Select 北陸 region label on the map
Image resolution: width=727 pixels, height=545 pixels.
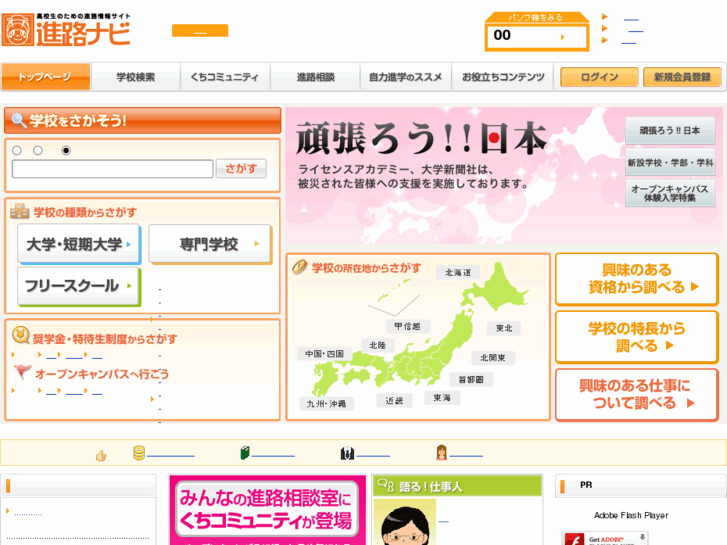(377, 345)
